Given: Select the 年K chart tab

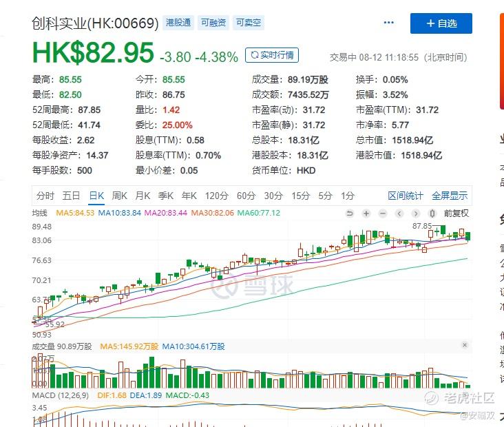Looking at the screenshot, I should (189, 196).
